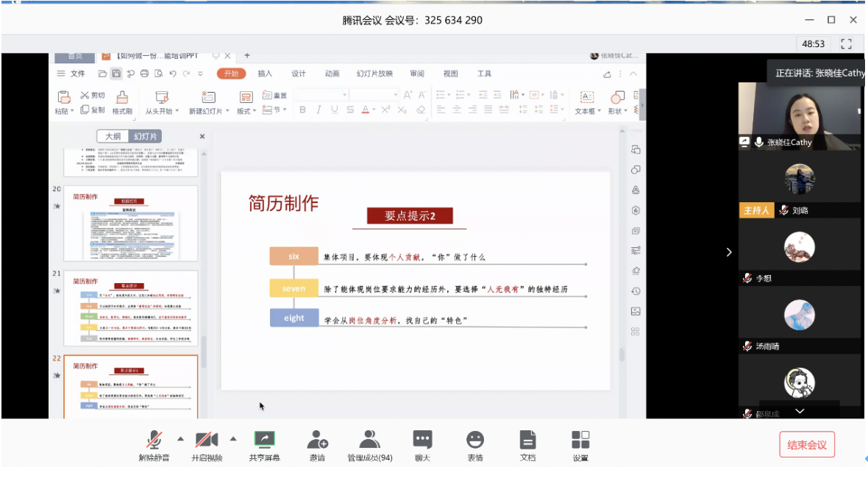Viewport: 868px width, 481px height.
Task: Open the 插入 insert ribbon tab
Action: (265, 74)
